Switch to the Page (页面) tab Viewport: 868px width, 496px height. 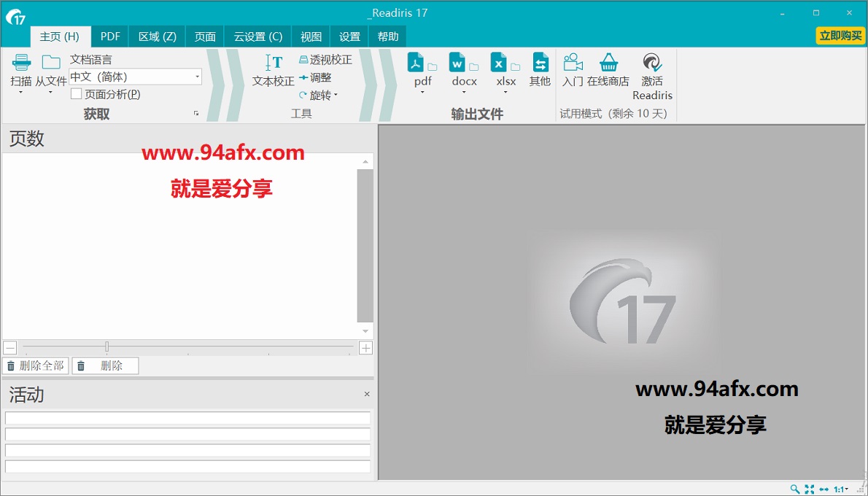tap(205, 36)
